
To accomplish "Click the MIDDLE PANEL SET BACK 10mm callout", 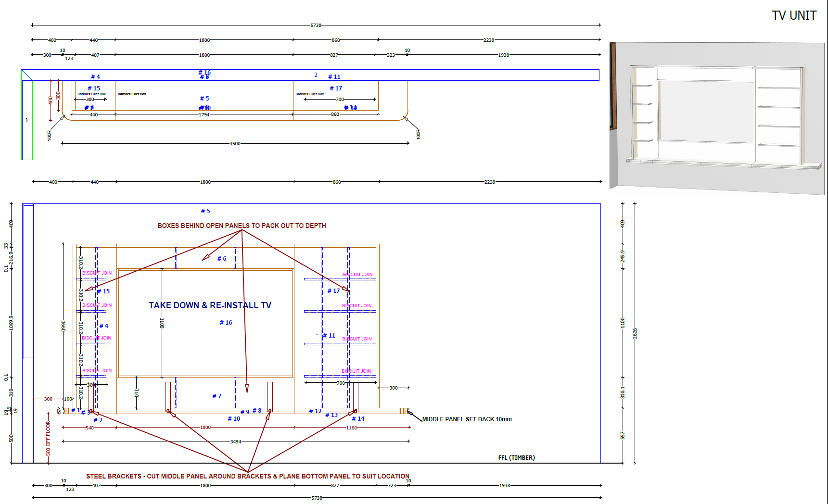I will pos(467,419).
